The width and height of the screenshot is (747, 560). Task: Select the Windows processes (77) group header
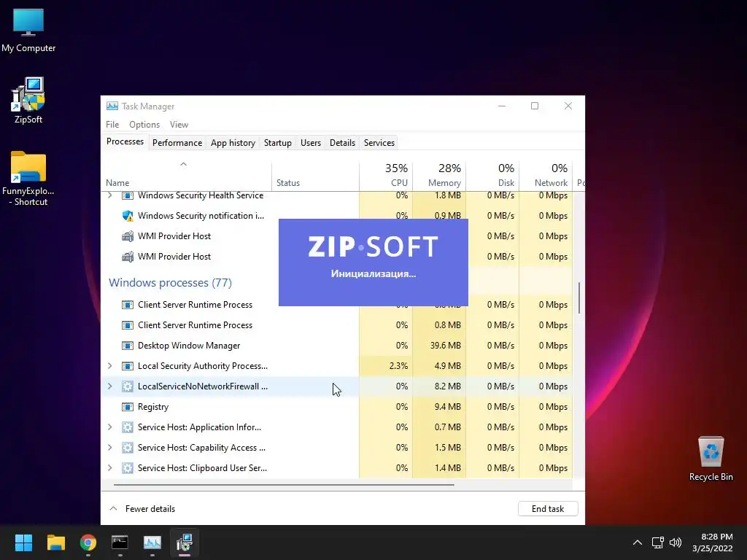click(x=170, y=283)
